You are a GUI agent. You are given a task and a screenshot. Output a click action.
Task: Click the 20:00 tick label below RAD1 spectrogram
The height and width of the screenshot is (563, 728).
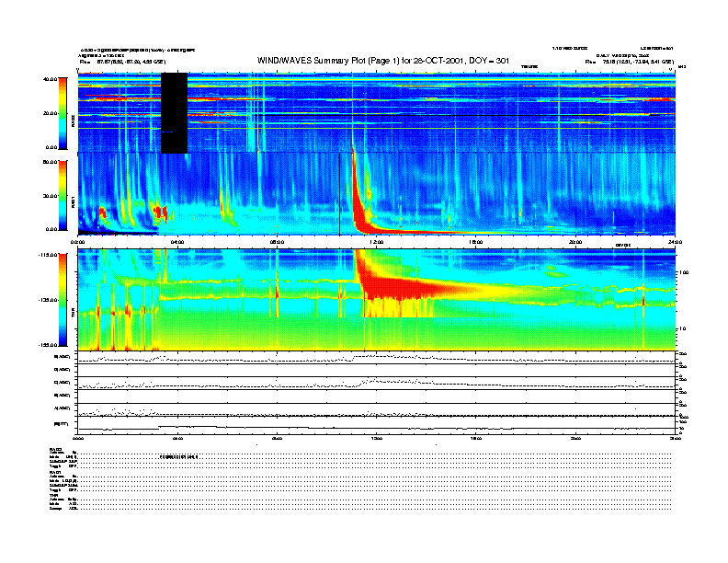575,242
